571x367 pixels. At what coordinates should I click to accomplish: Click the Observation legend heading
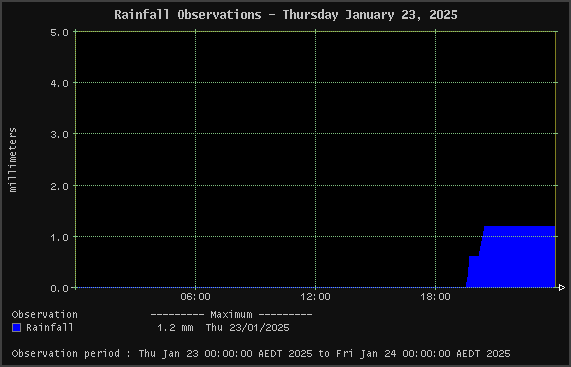point(44,315)
